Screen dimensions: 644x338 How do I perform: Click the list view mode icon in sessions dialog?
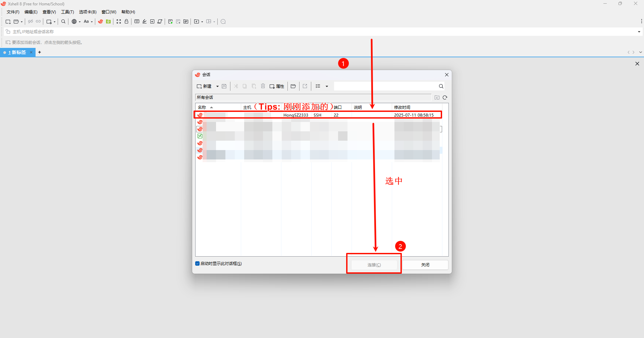coord(318,86)
